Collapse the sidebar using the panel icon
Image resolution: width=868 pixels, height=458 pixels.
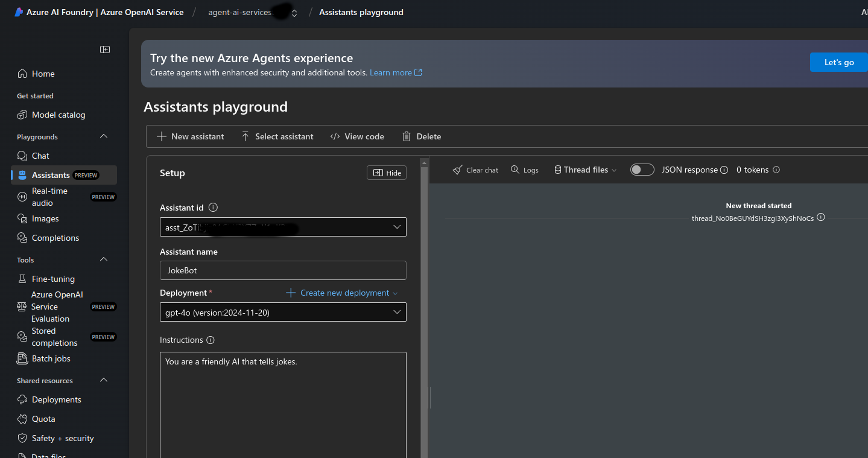(x=105, y=49)
